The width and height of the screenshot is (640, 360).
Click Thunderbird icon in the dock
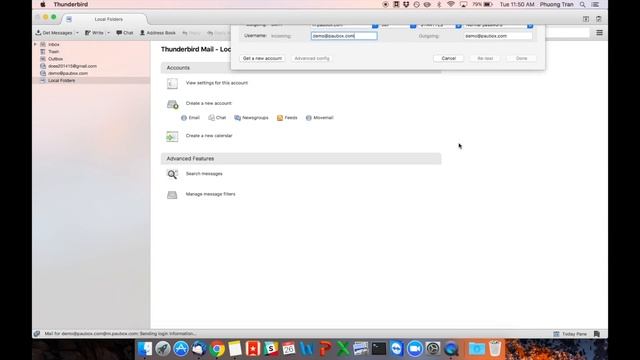[199, 349]
